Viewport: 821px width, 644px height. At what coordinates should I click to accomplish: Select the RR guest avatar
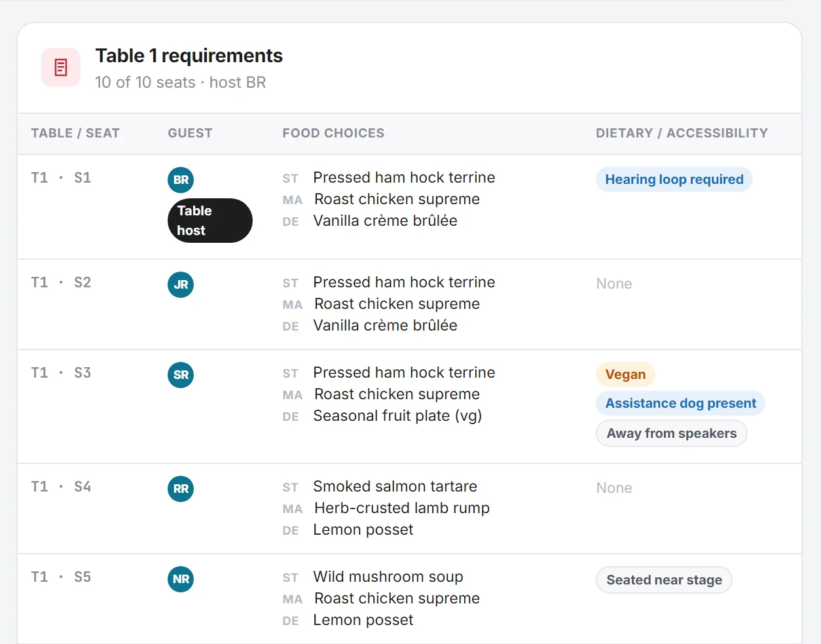click(181, 489)
